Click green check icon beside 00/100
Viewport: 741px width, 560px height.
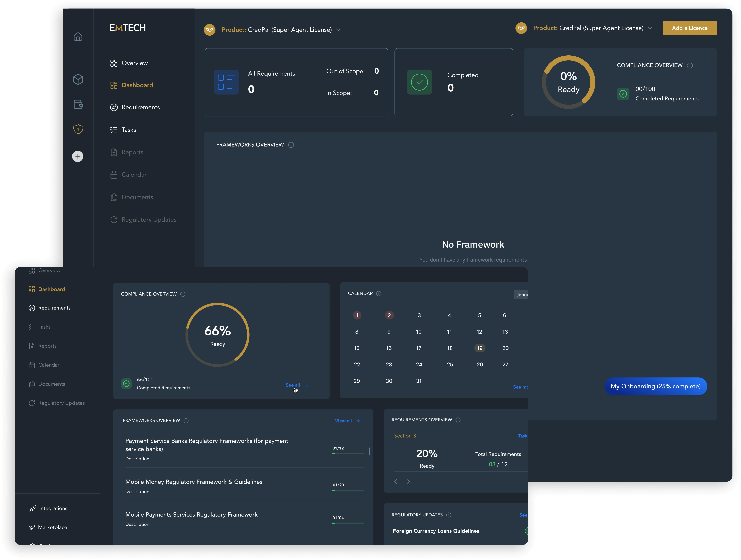coord(623,94)
